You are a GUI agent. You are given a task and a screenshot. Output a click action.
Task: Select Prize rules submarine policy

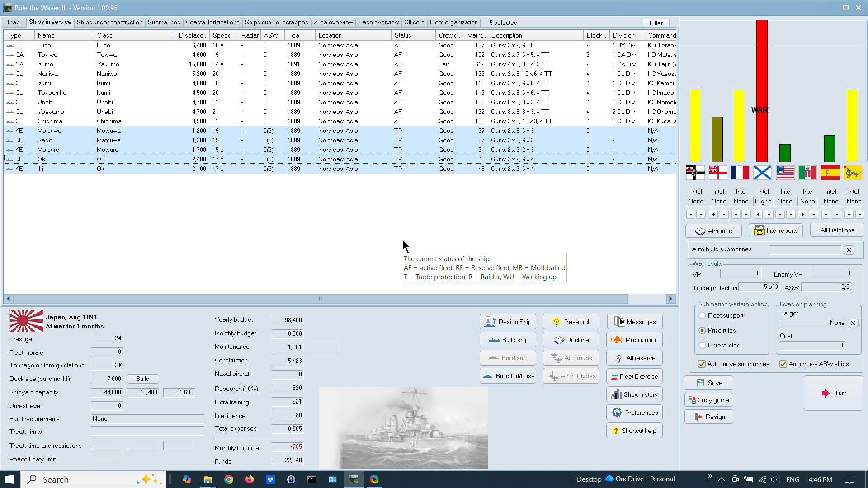click(x=702, y=330)
